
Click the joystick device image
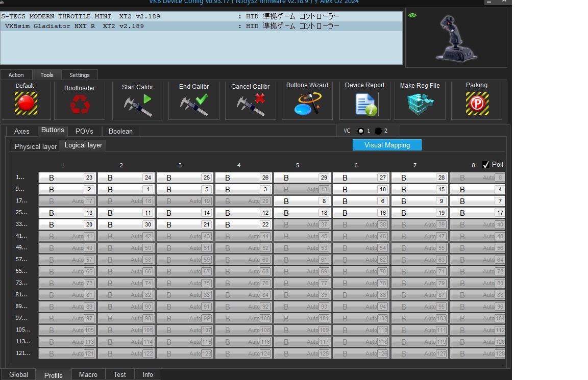tap(456, 38)
